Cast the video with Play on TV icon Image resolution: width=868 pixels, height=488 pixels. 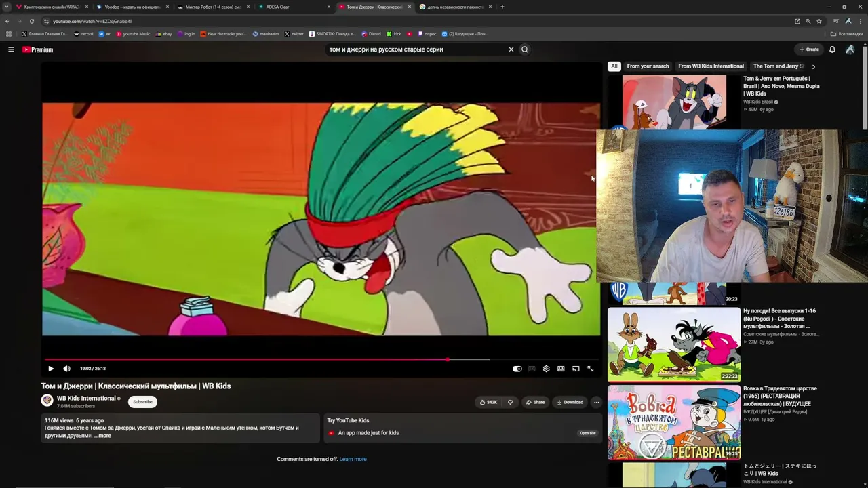pos(576,369)
